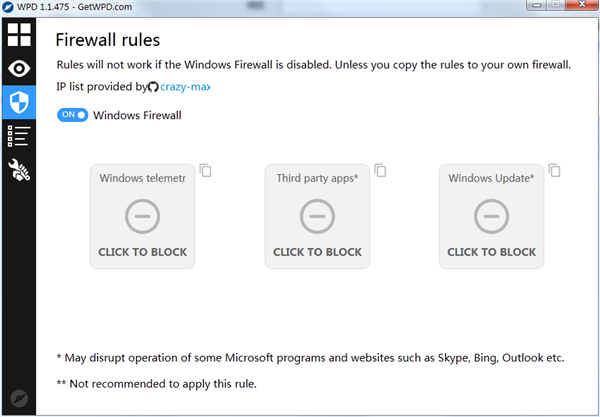Image resolution: width=600 pixels, height=417 pixels.
Task: Select the Firewall shield icon in sidebar
Action: 19,101
